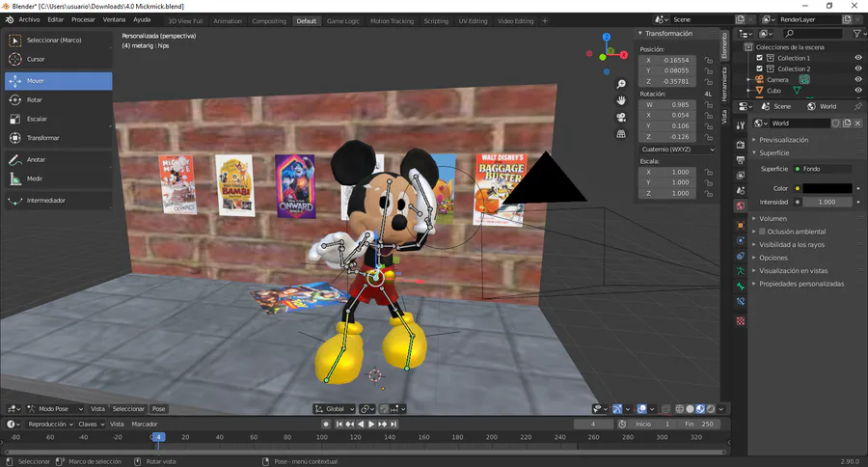The height and width of the screenshot is (467, 868).
Task: Switch to UV Editing workspace tab
Action: (x=473, y=21)
